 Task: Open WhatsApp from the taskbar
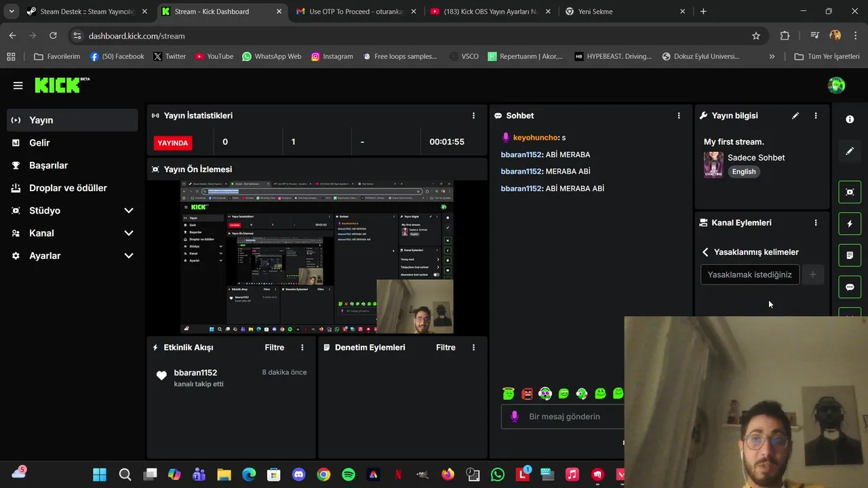(498, 474)
